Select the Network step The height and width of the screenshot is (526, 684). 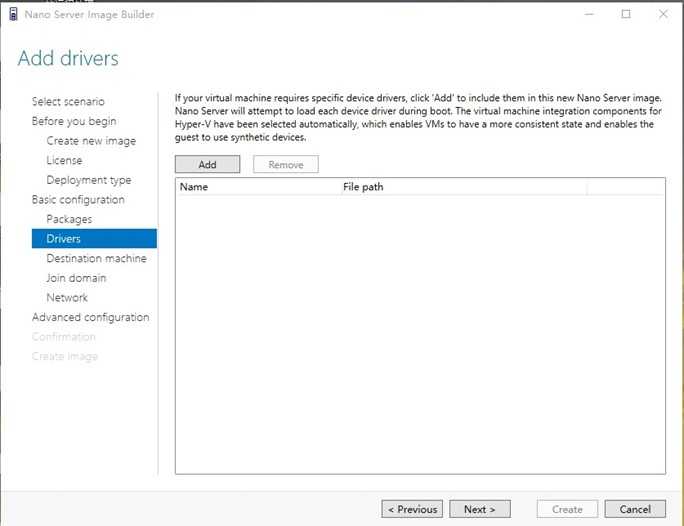pyautogui.click(x=67, y=297)
